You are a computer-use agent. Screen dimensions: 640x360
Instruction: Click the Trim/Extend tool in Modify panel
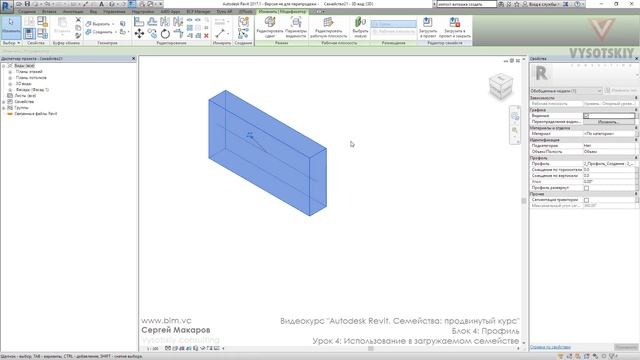coord(178,33)
